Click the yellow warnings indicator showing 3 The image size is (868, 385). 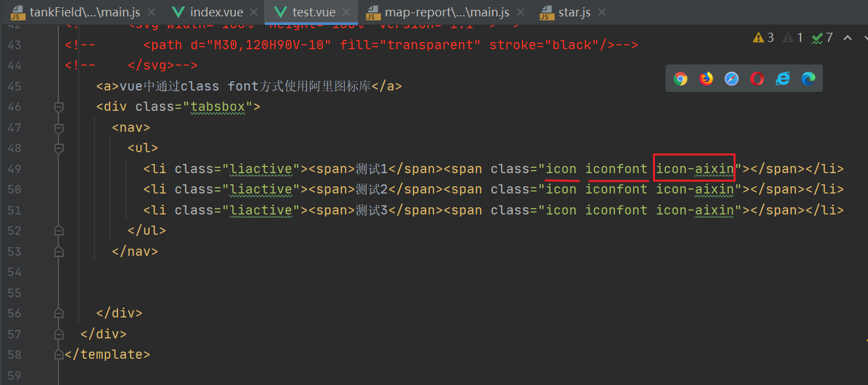coord(764,38)
